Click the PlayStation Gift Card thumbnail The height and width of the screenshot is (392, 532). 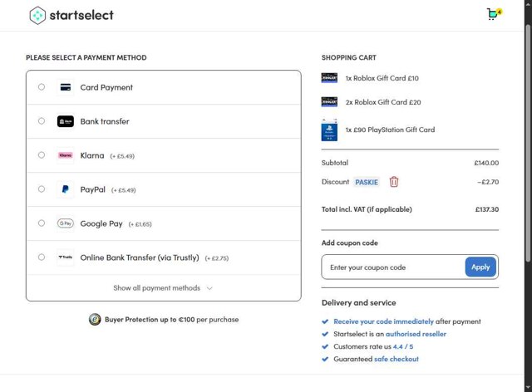point(329,130)
